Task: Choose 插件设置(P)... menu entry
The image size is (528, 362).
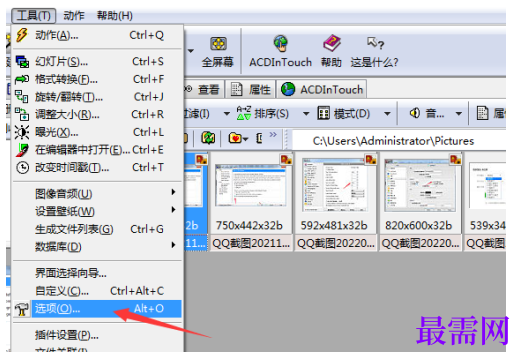Action: point(97,335)
